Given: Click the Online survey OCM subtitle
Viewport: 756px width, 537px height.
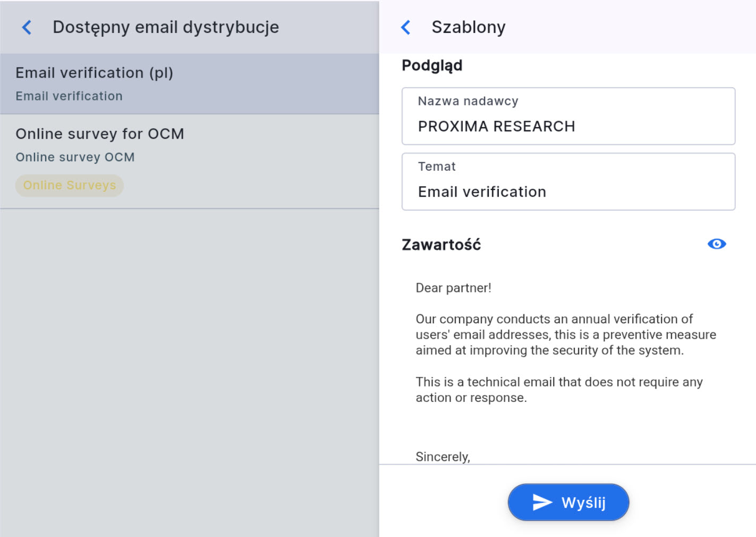Looking at the screenshot, I should (75, 157).
